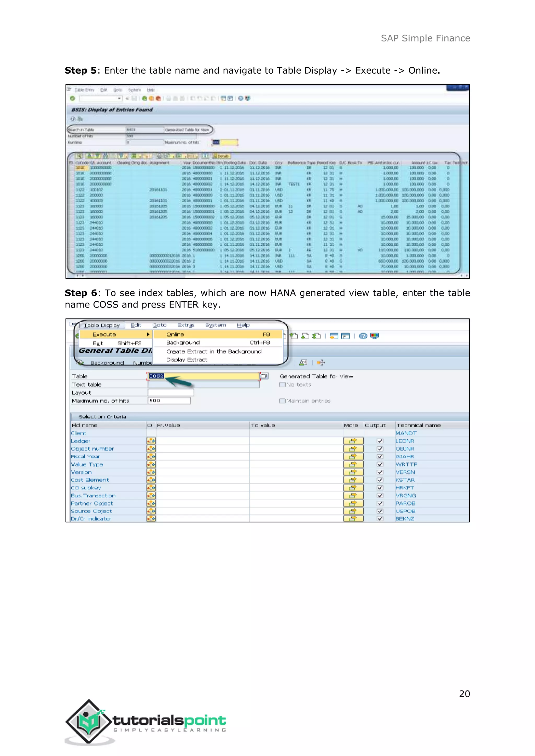Open the Goto menu beside Extras
The image size is (535, 756).
159,325
